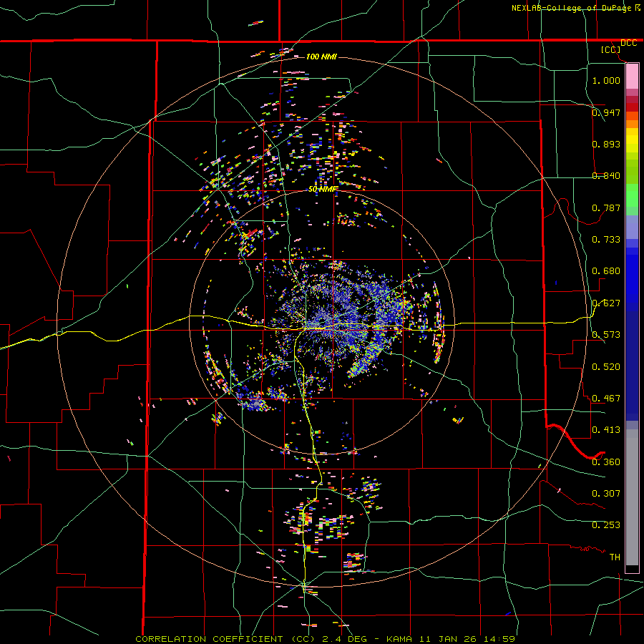The height and width of the screenshot is (644, 644).
Task: Select the DCC product label
Action: pos(628,43)
